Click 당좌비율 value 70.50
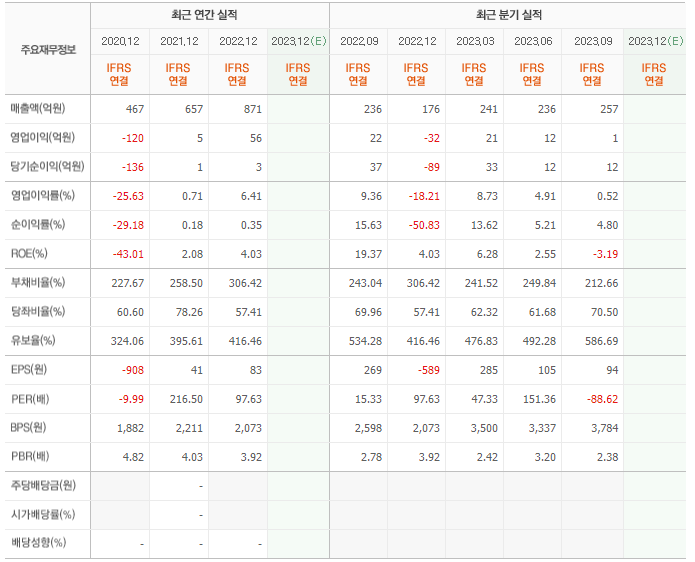 point(605,312)
